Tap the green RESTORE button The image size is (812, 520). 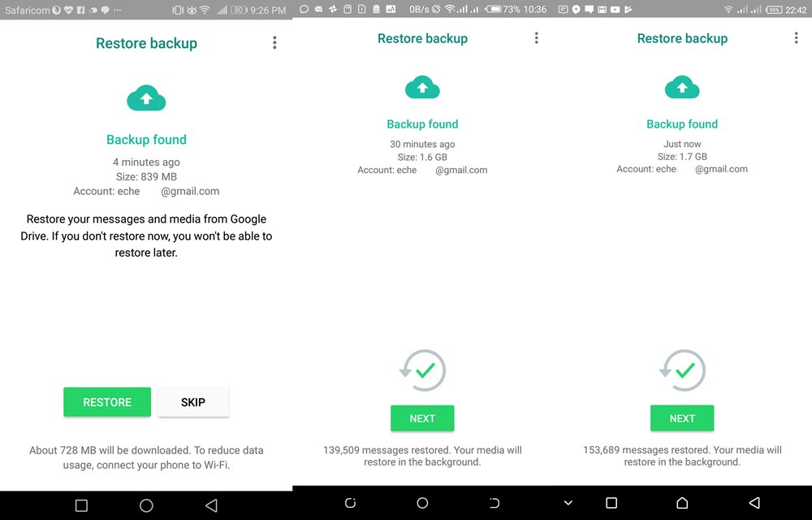coord(107,402)
